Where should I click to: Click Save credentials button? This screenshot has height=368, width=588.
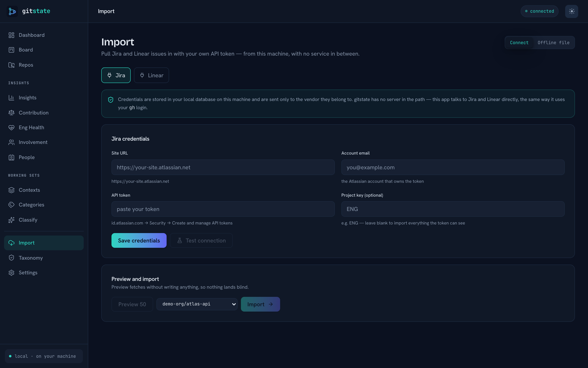click(139, 240)
